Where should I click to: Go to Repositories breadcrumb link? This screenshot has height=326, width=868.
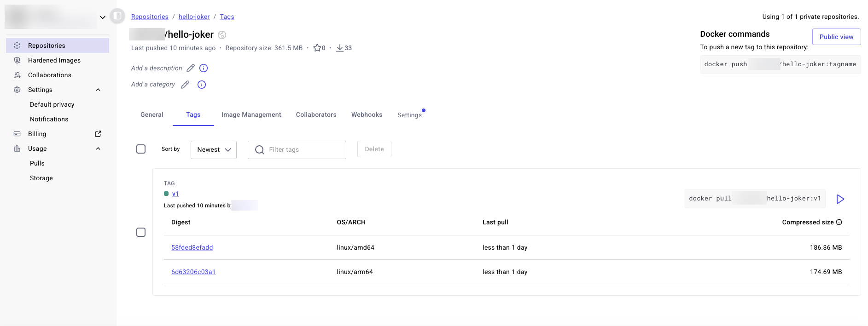tap(150, 17)
